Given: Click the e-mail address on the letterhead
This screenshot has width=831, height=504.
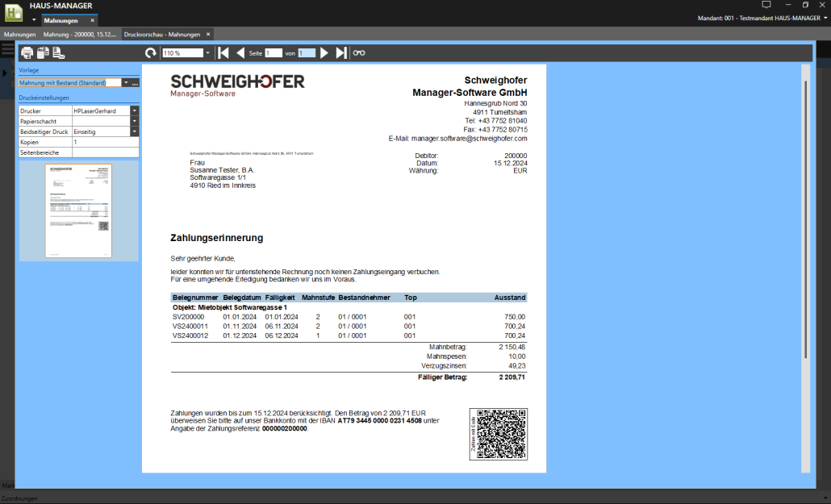Looking at the screenshot, I should pyautogui.click(x=469, y=139).
